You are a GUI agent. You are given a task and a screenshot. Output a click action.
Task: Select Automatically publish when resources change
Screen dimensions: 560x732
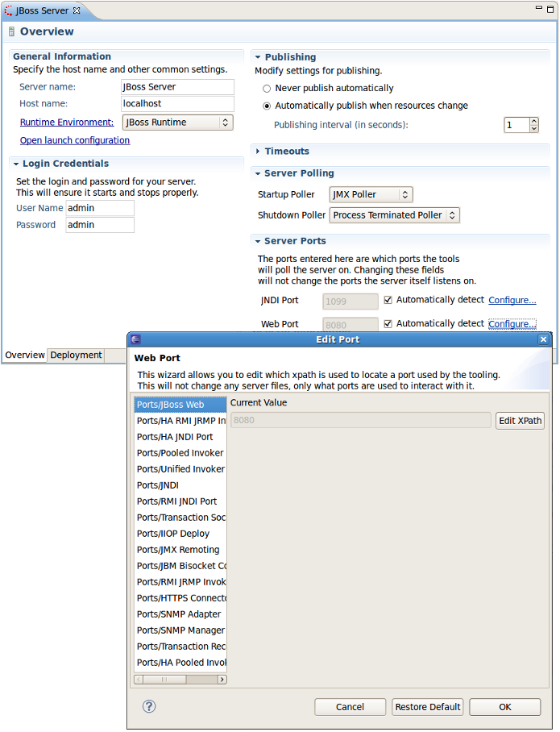(267, 106)
